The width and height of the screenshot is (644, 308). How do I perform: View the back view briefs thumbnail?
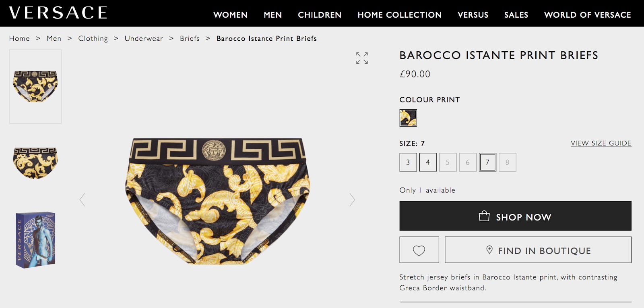(35, 162)
